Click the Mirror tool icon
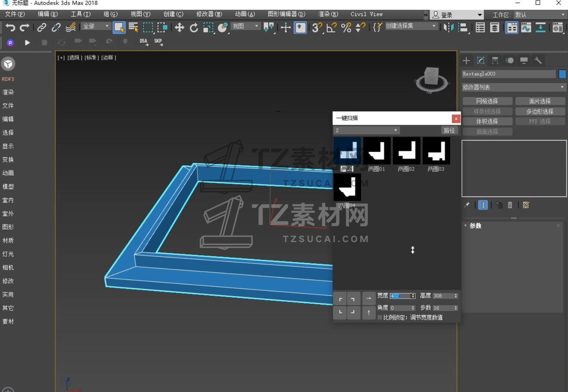This screenshot has width=568, height=392. 449,28
